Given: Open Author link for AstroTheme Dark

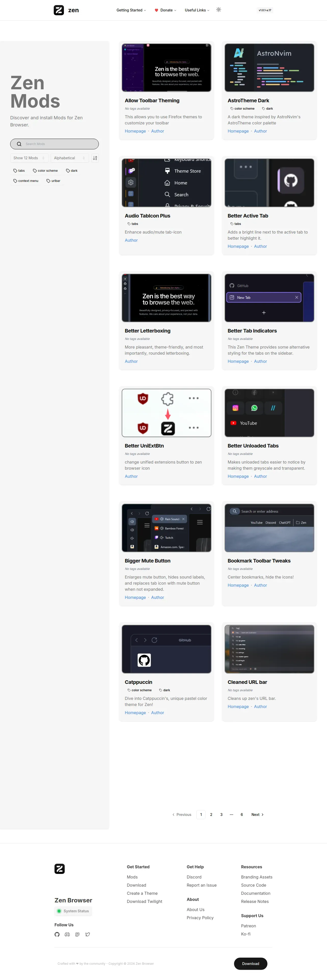Looking at the screenshot, I should (260, 131).
